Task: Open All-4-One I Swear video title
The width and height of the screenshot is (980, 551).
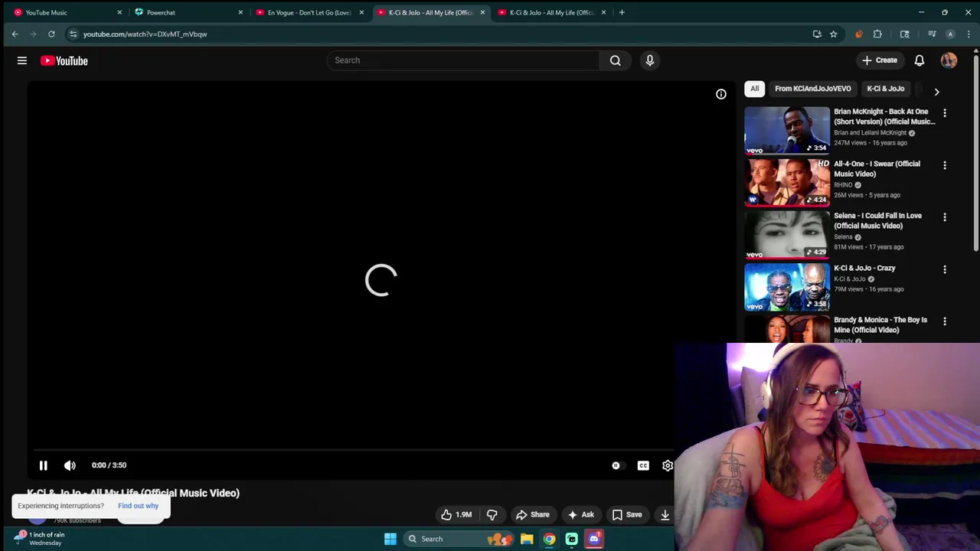Action: [877, 168]
